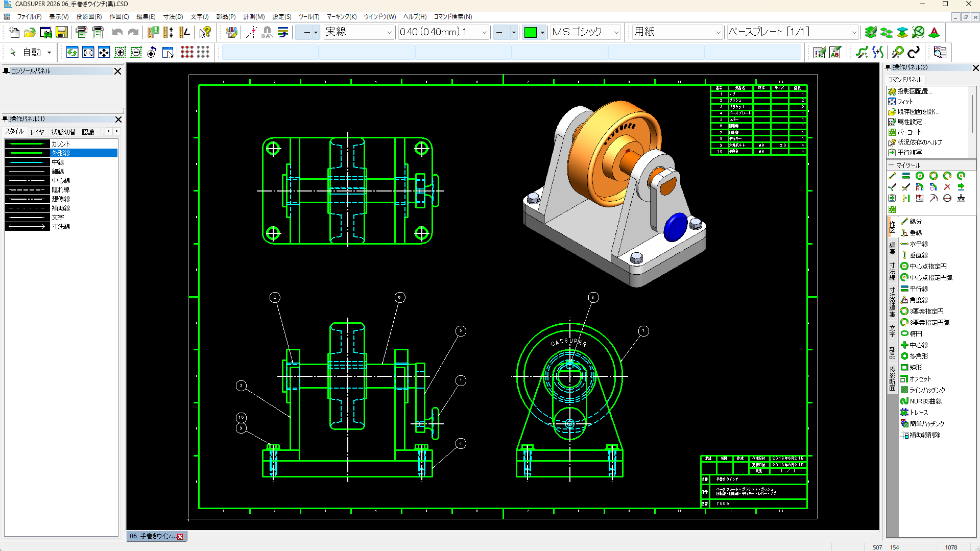Select the 楕円 ellipse tool

coord(912,333)
